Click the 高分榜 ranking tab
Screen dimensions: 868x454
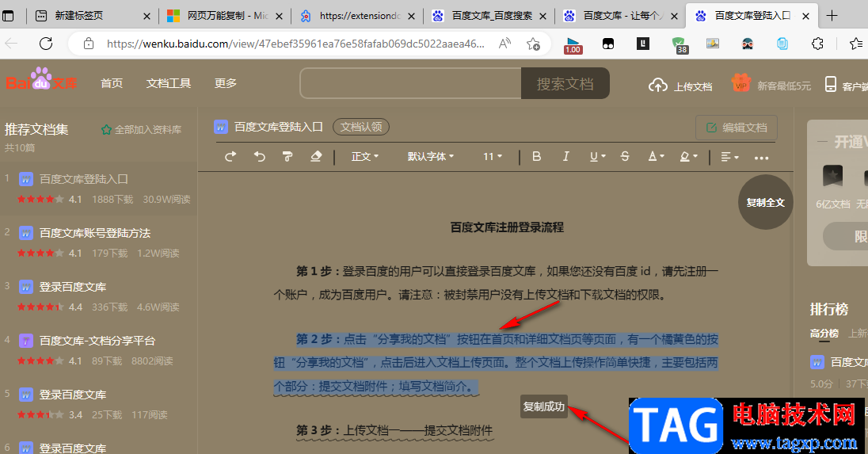[824, 334]
